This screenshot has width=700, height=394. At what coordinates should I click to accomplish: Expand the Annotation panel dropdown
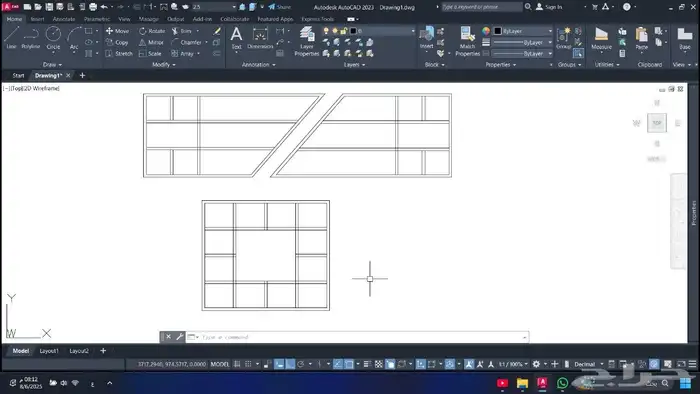(258, 65)
